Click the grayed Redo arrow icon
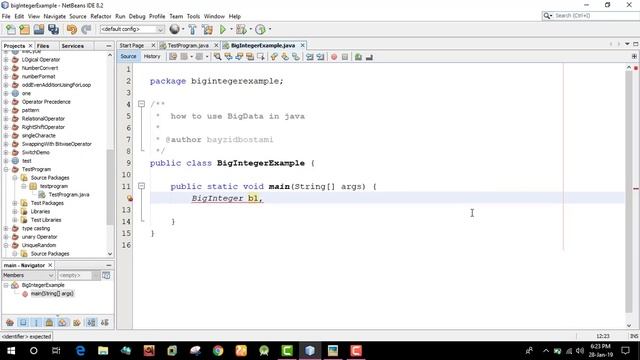This screenshot has width=640, height=360. click(x=86, y=29)
